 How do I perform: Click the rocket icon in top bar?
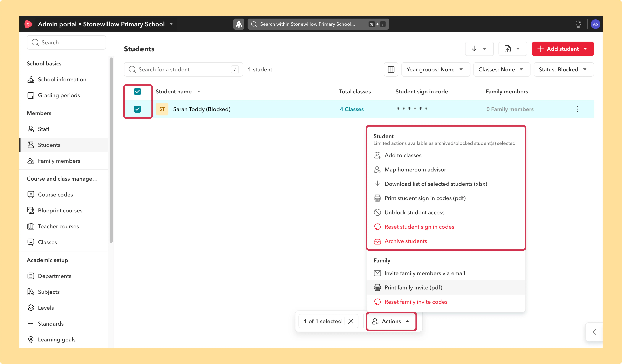pos(239,24)
